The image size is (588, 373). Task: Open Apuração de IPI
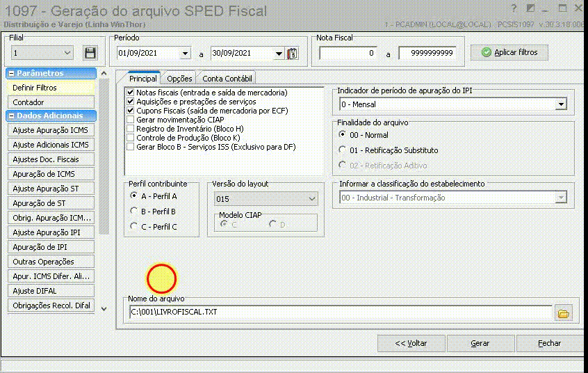51,247
